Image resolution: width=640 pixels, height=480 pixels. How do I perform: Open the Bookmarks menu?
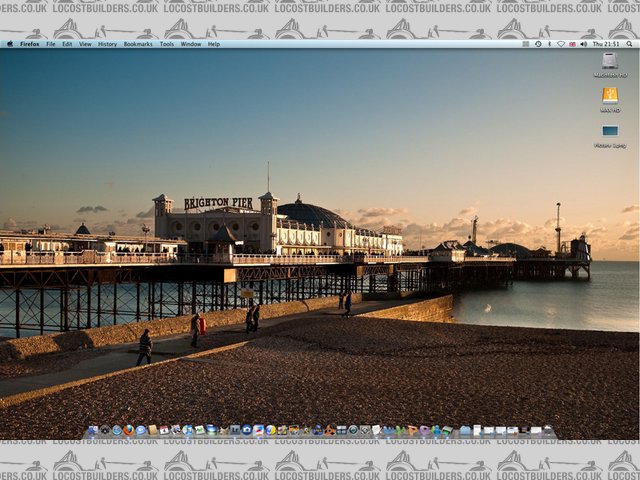pyautogui.click(x=138, y=44)
